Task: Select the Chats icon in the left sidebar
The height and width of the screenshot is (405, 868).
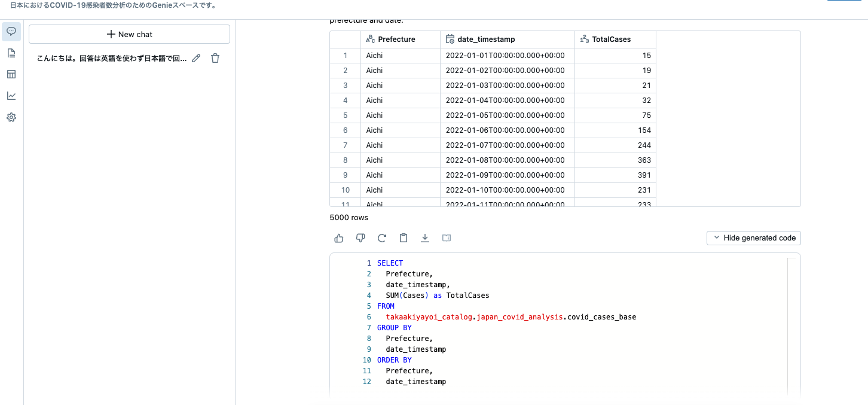Action: pyautogui.click(x=11, y=31)
